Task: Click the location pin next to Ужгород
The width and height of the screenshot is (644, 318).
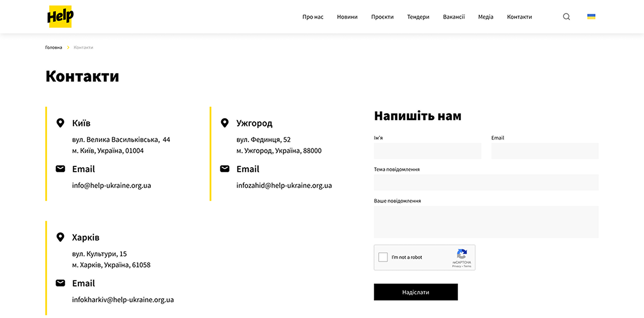Action: coord(224,123)
